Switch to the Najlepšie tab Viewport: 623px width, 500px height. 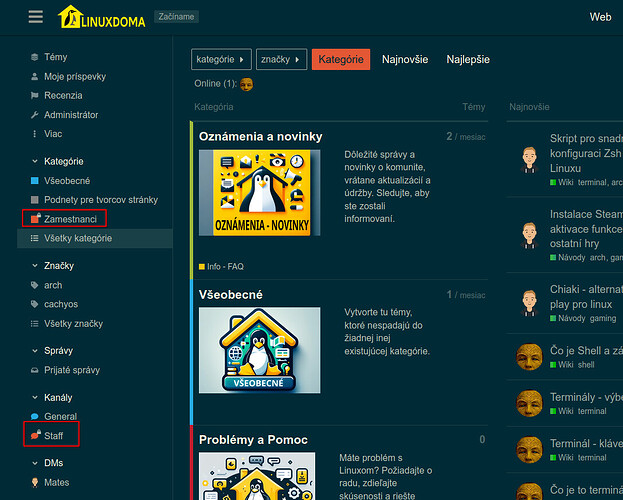point(468,59)
